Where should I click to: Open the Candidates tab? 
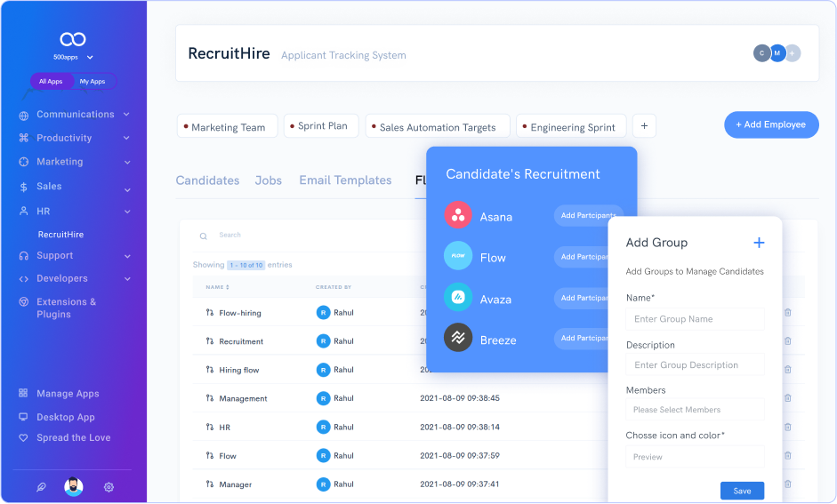[x=207, y=180]
